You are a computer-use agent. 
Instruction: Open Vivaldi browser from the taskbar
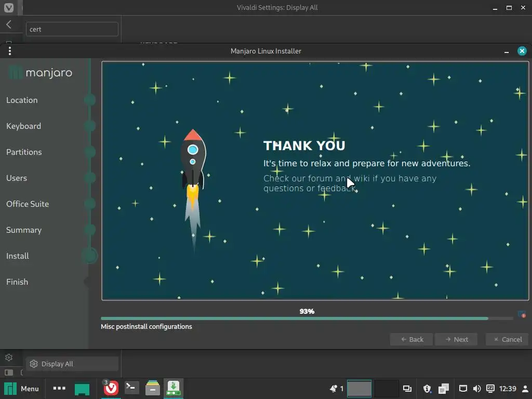pyautogui.click(x=111, y=388)
